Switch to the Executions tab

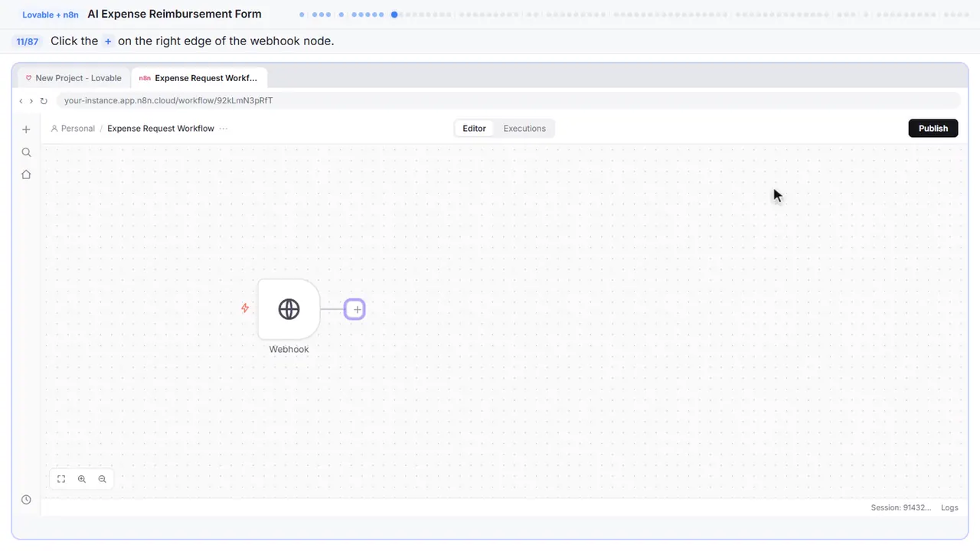(x=524, y=129)
